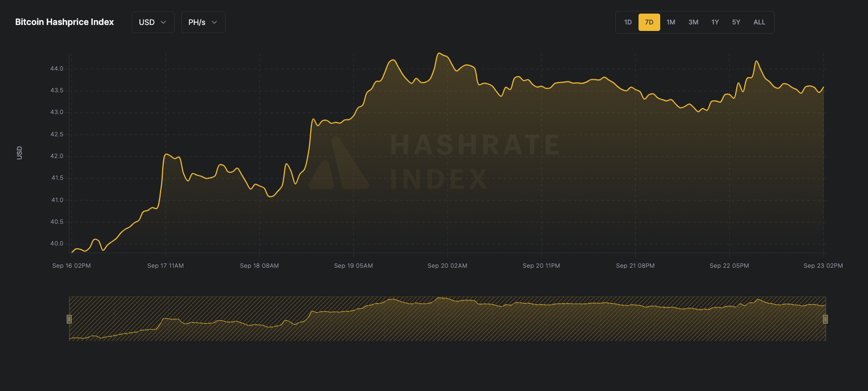Select the 1D time range

628,22
